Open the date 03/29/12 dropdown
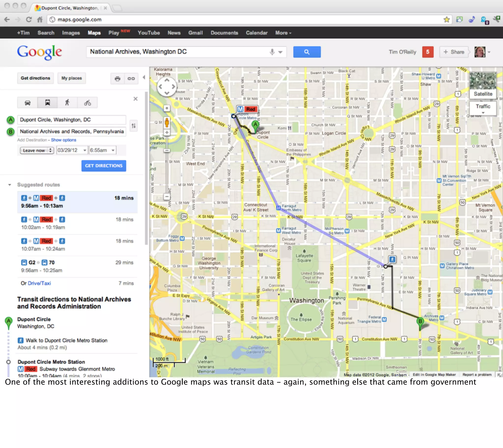The height and width of the screenshot is (448, 503). (72, 150)
